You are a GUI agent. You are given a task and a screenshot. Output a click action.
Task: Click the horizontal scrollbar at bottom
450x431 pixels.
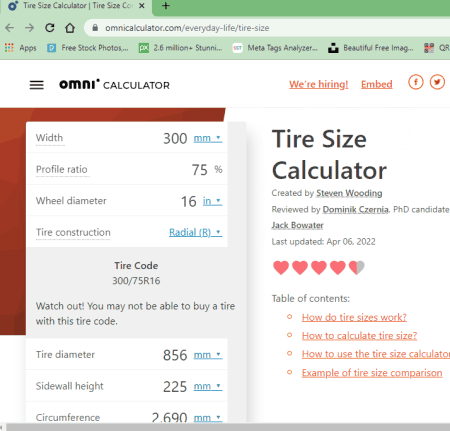pyautogui.click(x=227, y=427)
